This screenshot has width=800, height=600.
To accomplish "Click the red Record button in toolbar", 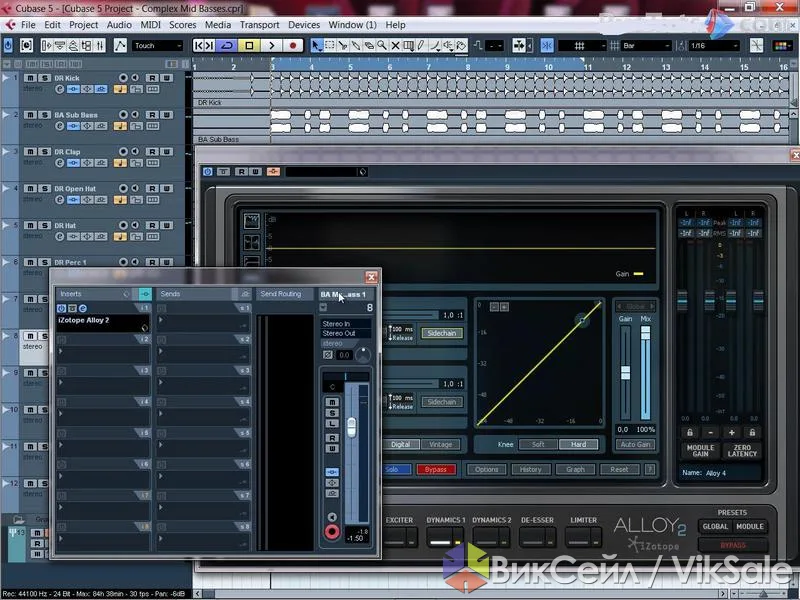I will [293, 46].
